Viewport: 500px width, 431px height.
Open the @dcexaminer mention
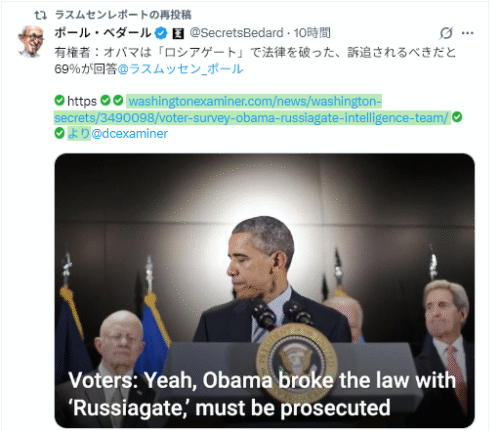click(x=129, y=134)
